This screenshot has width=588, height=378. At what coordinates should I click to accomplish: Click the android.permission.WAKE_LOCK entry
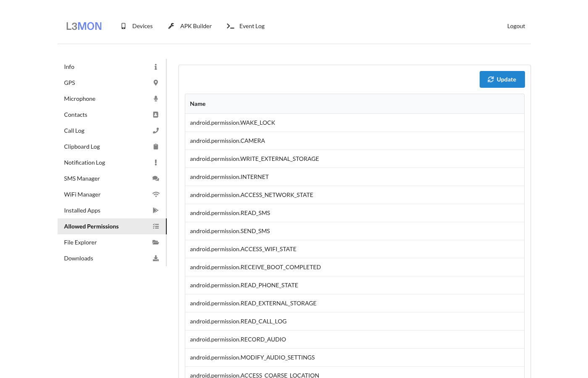click(354, 123)
